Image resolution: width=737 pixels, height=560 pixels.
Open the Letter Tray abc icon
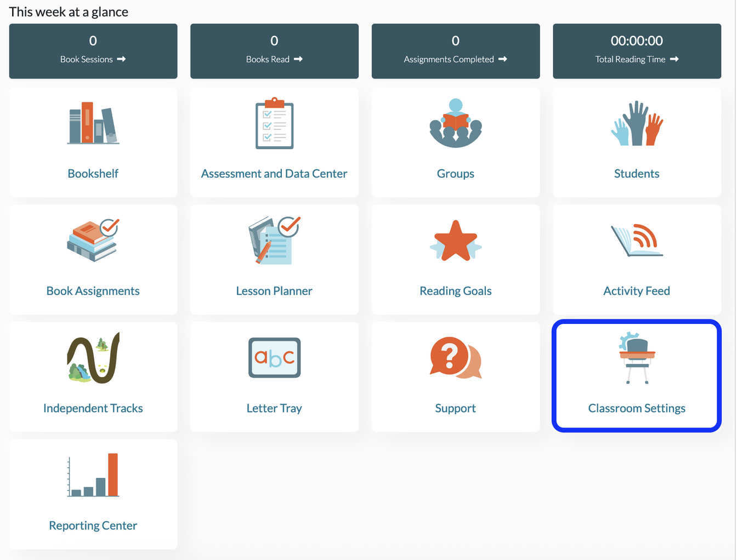click(274, 358)
